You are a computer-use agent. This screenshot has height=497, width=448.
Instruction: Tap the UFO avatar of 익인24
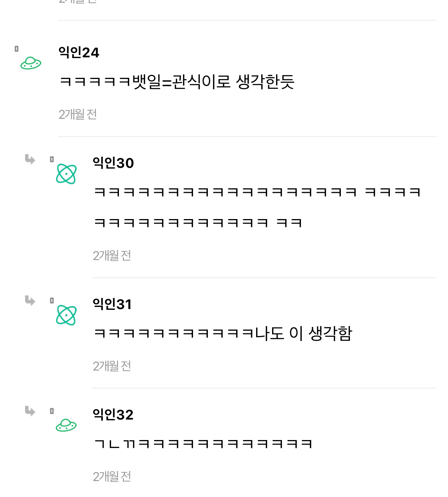[31, 63]
